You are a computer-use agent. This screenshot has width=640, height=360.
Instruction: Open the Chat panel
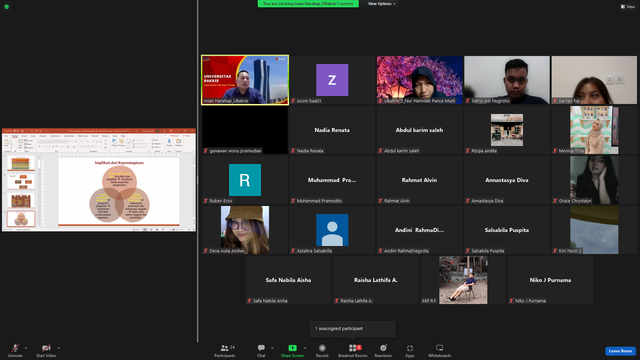tap(261, 350)
